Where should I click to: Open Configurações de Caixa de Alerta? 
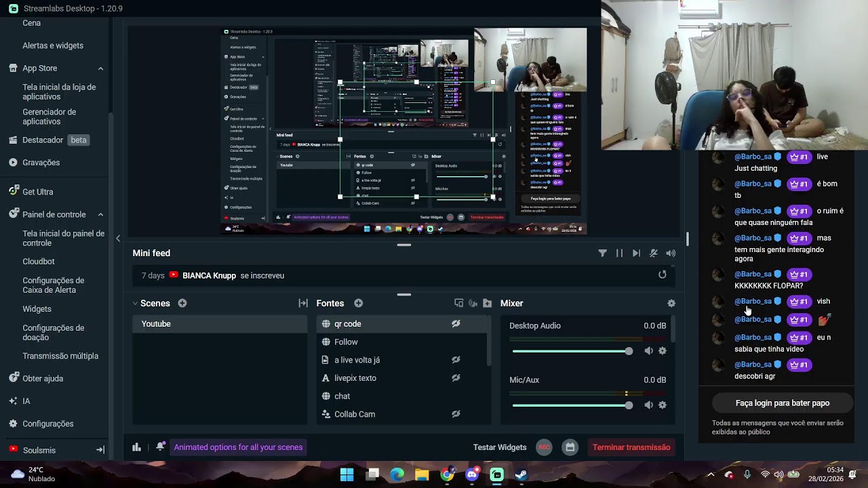coord(54,285)
